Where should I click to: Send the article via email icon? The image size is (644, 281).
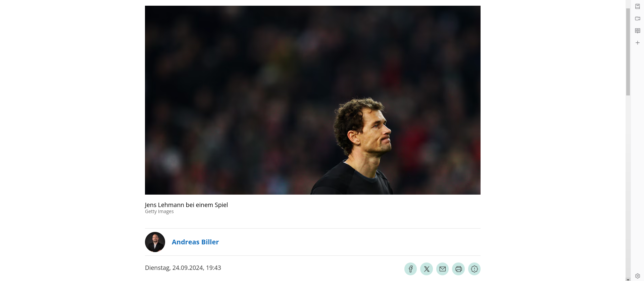[x=442, y=269]
